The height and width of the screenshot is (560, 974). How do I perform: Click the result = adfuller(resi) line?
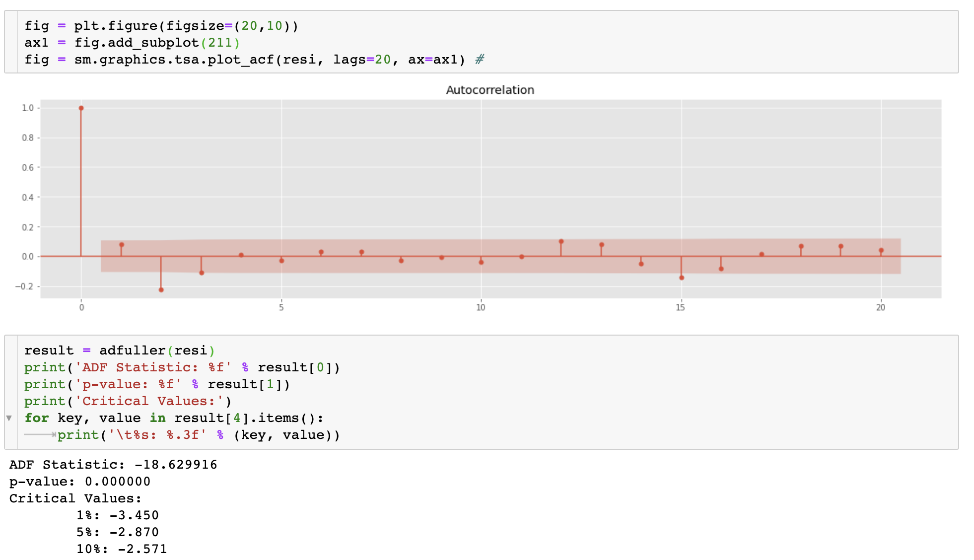(x=119, y=350)
